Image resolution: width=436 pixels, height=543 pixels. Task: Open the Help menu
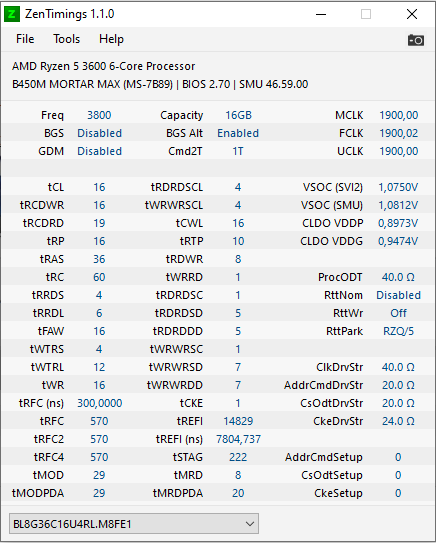[x=111, y=39]
